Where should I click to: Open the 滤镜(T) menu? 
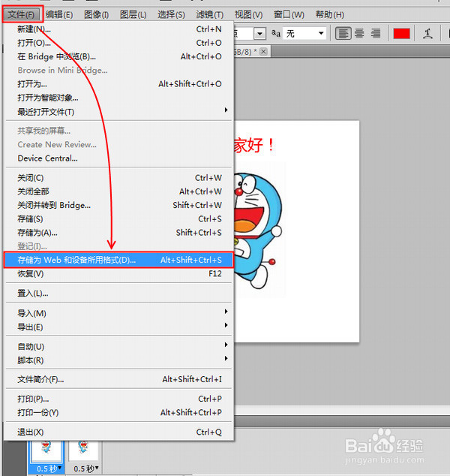pyautogui.click(x=209, y=14)
